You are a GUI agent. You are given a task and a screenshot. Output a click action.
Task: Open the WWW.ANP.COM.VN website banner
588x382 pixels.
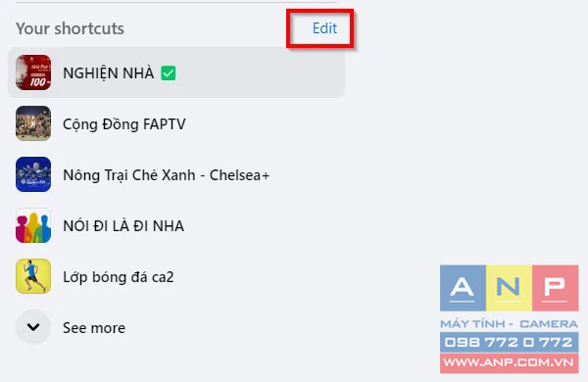pyautogui.click(x=510, y=362)
